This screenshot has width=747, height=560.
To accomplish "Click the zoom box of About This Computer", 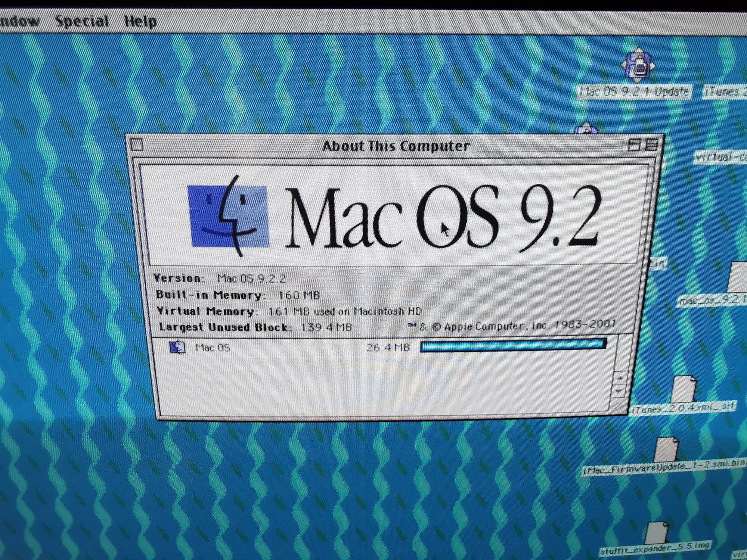I will click(634, 144).
